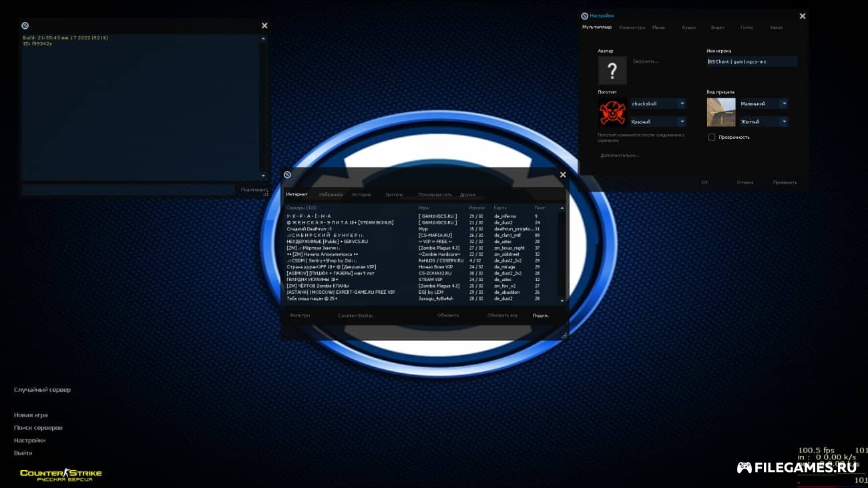Close the console window

[x=264, y=25]
